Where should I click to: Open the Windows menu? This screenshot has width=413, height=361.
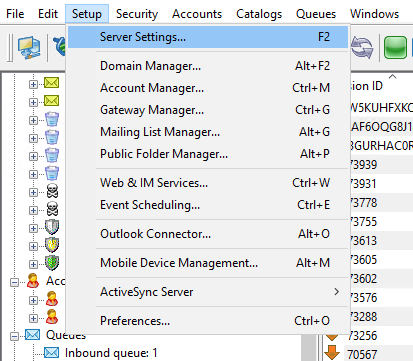point(374,14)
